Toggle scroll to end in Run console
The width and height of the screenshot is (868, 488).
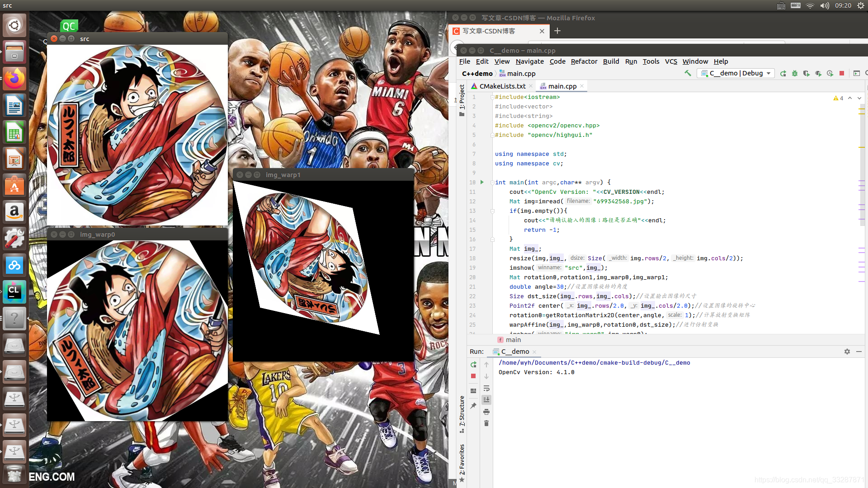coord(486,400)
